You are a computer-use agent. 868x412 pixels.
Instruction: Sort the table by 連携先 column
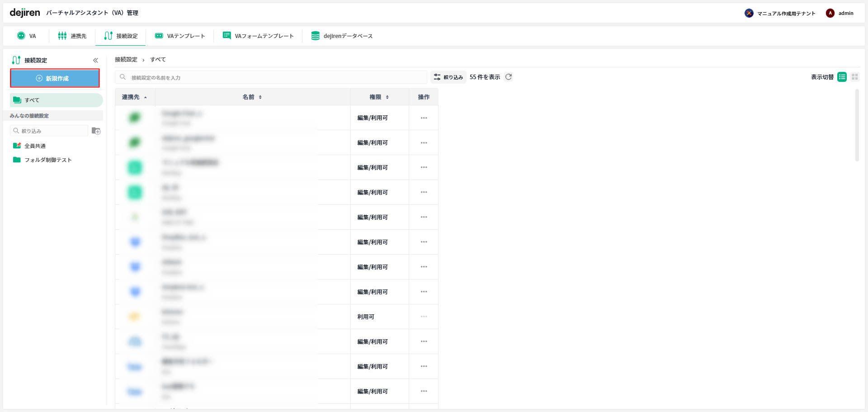tap(134, 97)
